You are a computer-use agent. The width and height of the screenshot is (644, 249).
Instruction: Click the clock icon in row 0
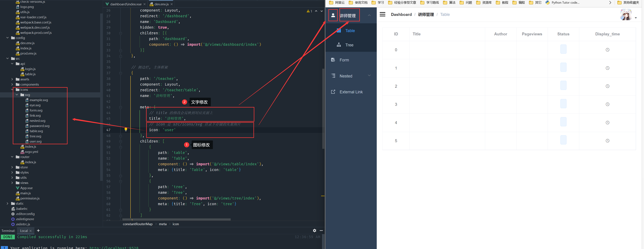607,50
